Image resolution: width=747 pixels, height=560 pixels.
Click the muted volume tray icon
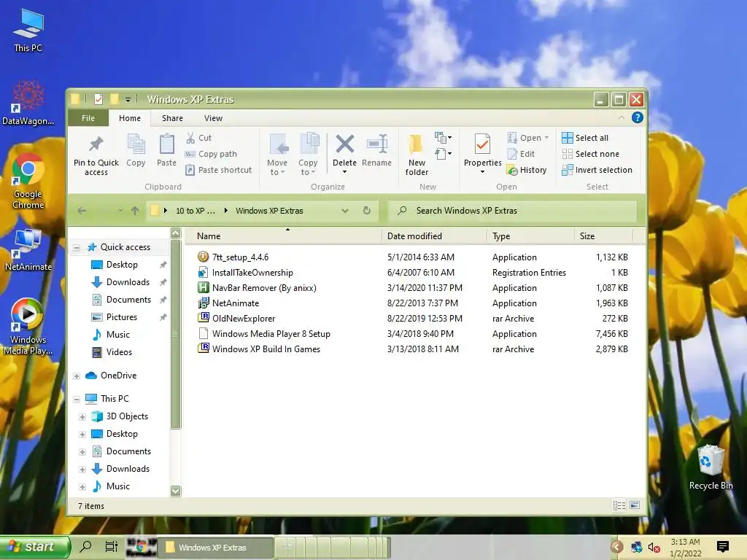tap(654, 548)
